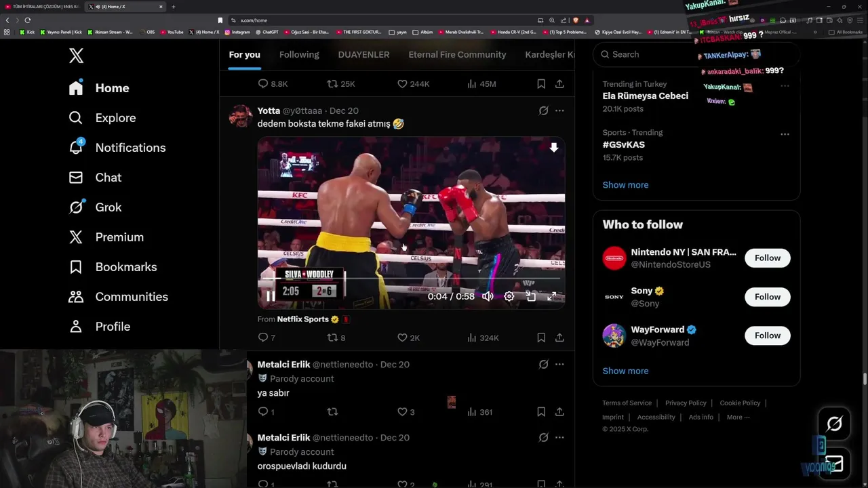Switch to DUAYENLER tab

[x=363, y=54]
